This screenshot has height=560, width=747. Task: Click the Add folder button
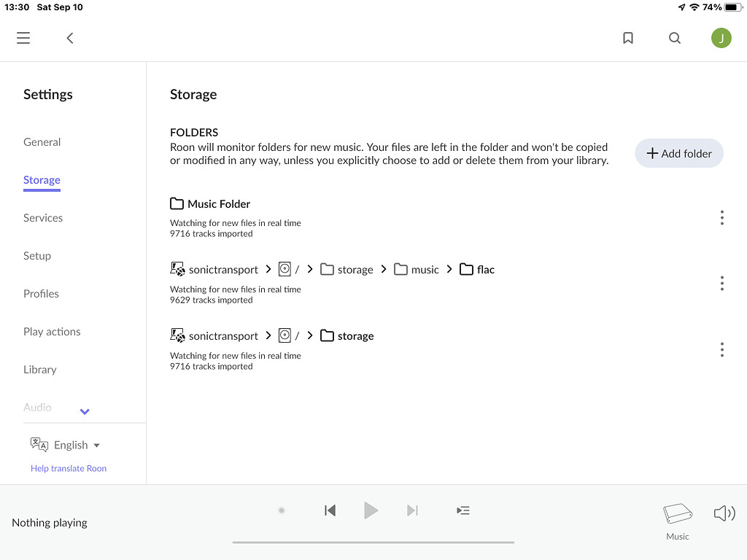pyautogui.click(x=678, y=153)
